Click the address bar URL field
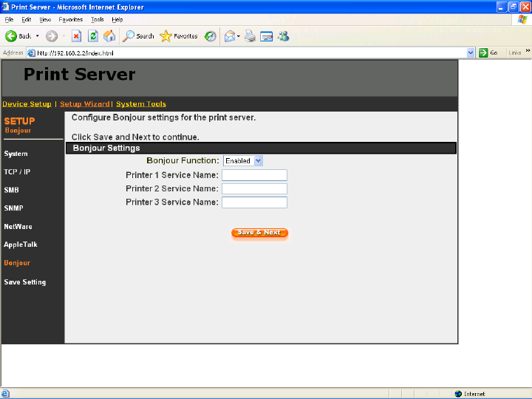The image size is (532, 399). pyautogui.click(x=251, y=53)
